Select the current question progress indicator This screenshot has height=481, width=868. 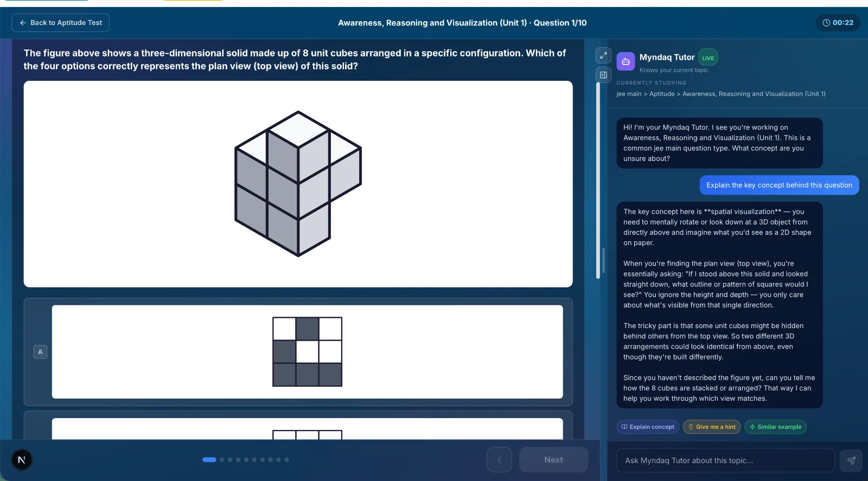(209, 460)
